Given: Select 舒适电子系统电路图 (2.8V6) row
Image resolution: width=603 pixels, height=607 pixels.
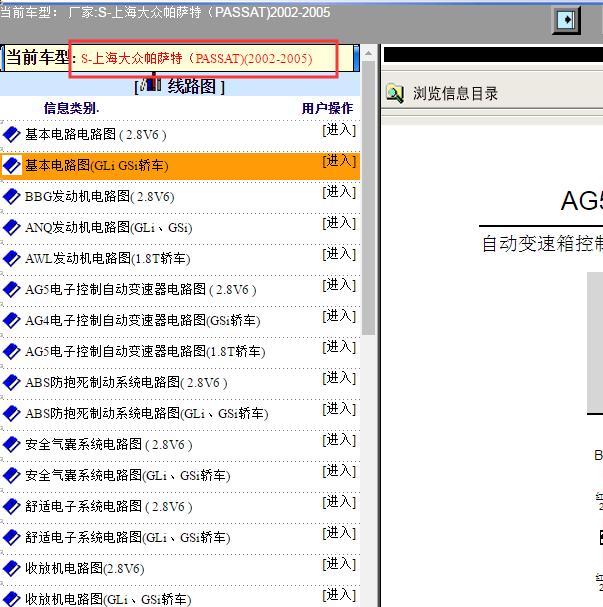Looking at the screenshot, I should [x=180, y=506].
